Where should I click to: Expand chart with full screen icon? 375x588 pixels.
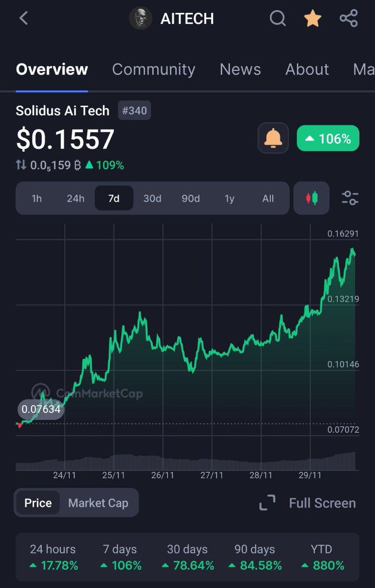click(x=267, y=503)
